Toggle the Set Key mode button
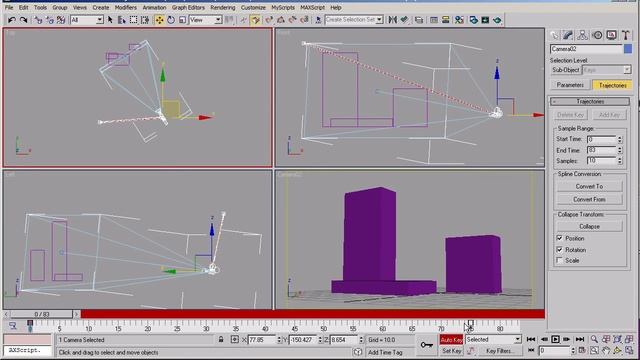640x360 pixels. [451, 351]
